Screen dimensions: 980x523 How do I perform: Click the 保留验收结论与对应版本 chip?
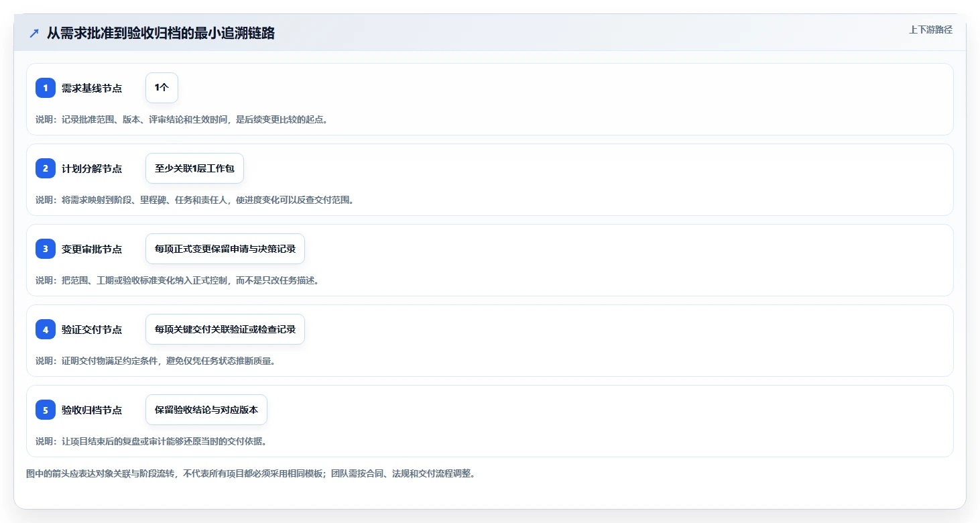206,410
